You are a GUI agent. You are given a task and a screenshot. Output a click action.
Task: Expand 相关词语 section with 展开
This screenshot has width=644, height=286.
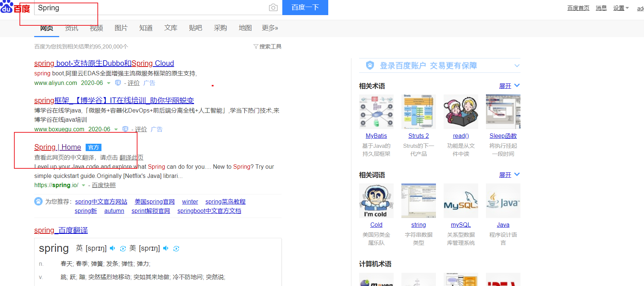[509, 175]
